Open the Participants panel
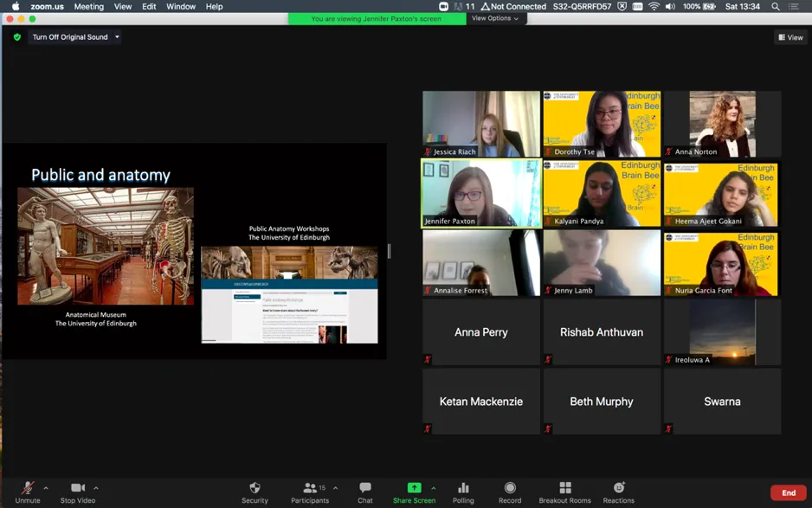This screenshot has height=508, width=812. [309, 489]
